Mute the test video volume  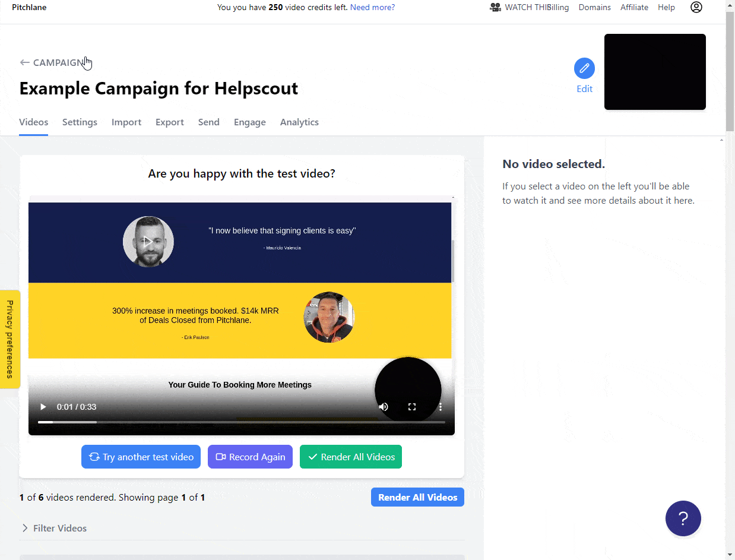384,407
